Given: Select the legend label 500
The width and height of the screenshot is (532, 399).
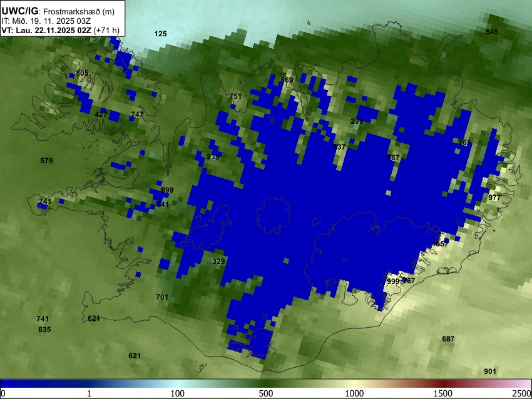Looking at the screenshot, I should pyautogui.click(x=266, y=393).
